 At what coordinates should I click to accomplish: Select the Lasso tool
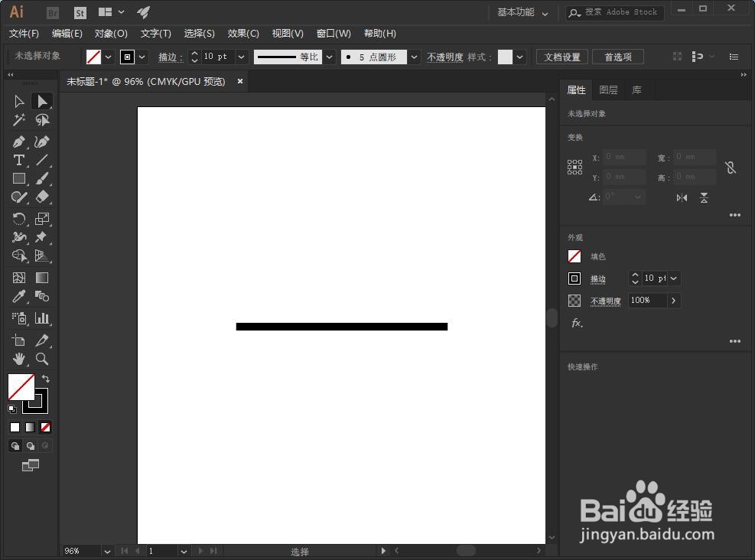coord(42,120)
